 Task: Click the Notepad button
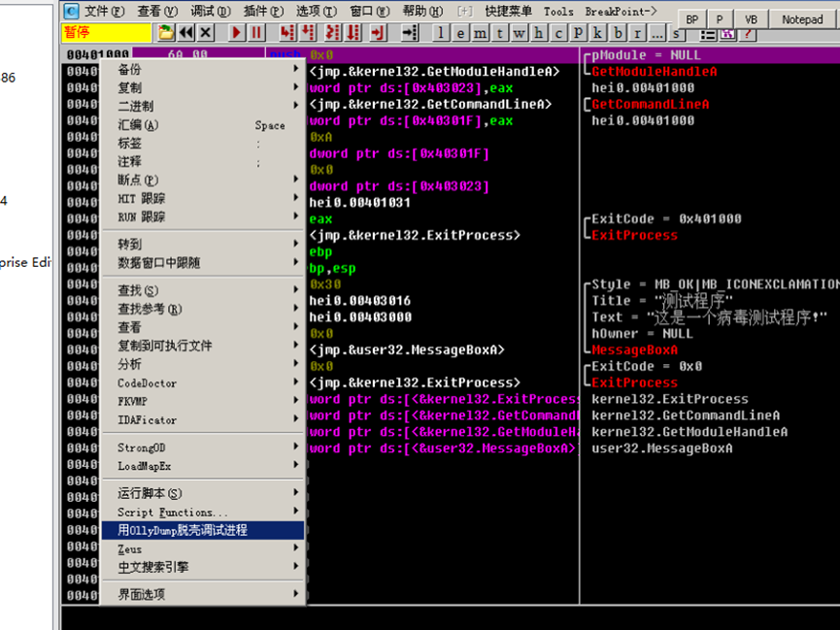click(x=802, y=19)
